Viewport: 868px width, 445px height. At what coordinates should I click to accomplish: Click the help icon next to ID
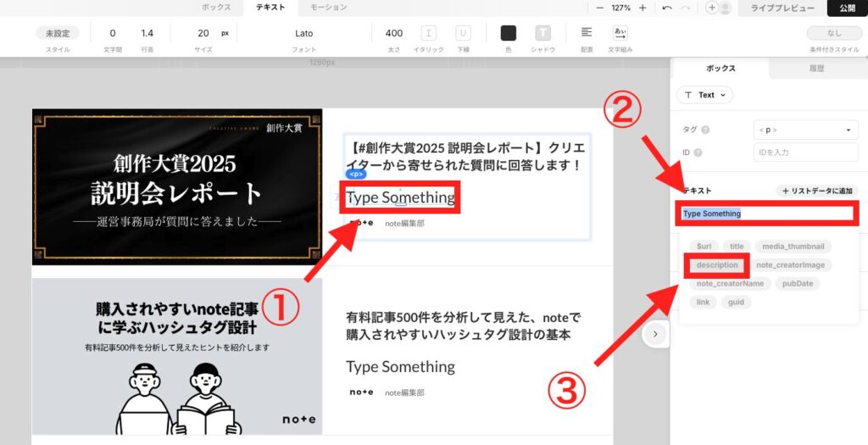pos(698,153)
